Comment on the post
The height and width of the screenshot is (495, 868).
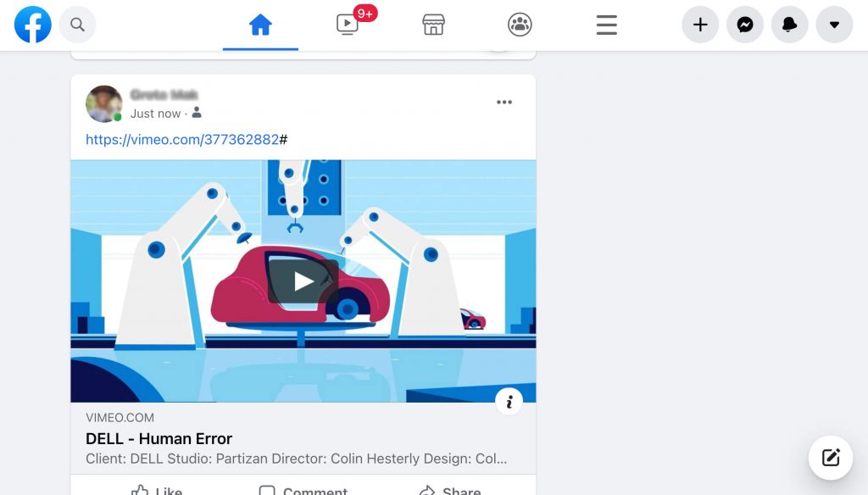[x=303, y=489]
